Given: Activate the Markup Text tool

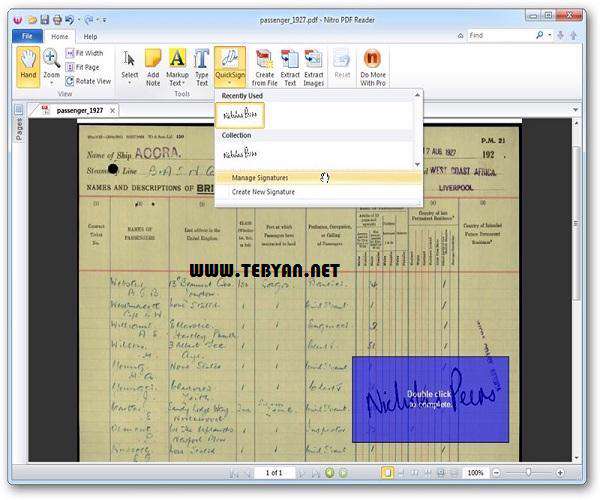Looking at the screenshot, I should 177,67.
